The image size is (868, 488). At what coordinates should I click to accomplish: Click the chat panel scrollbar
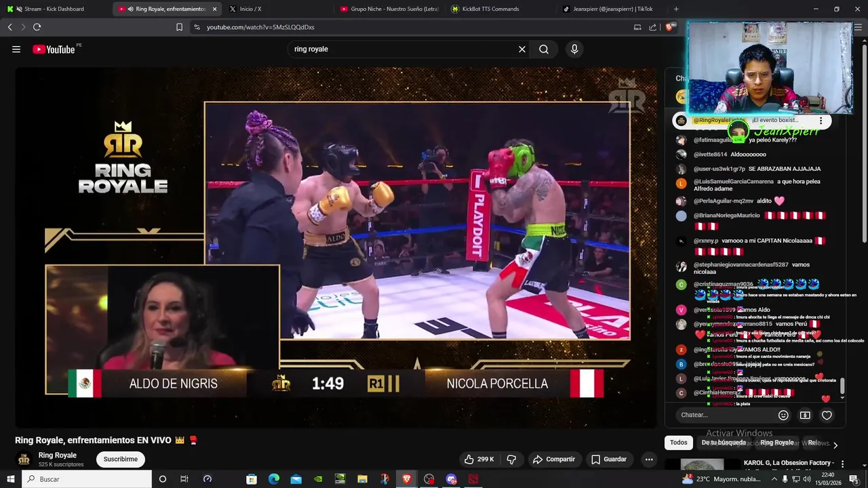842,385
